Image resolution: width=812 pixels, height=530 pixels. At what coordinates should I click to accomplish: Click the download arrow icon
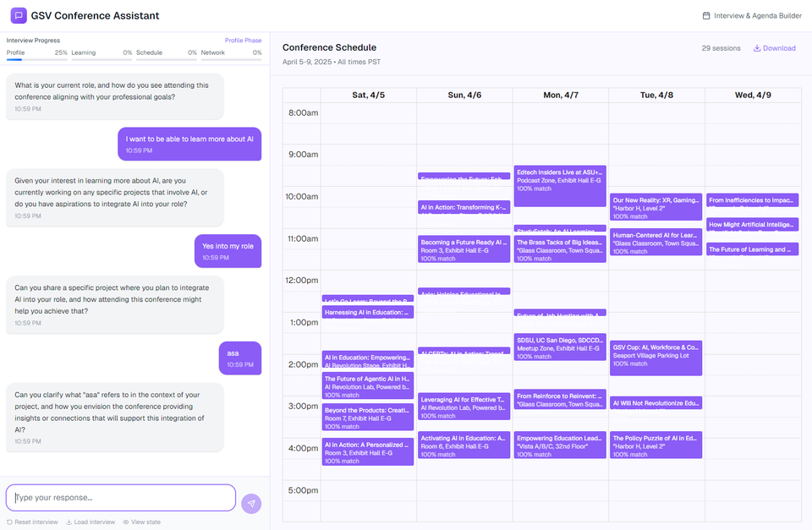[x=756, y=48]
